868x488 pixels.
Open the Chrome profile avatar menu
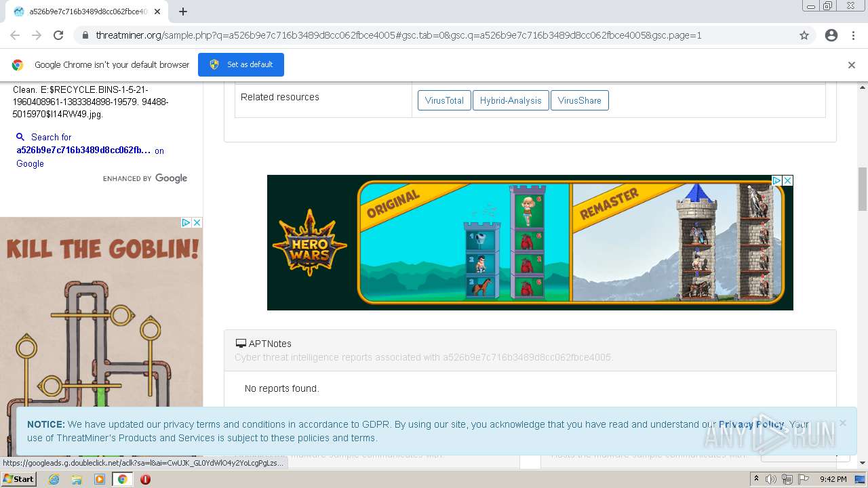(831, 35)
